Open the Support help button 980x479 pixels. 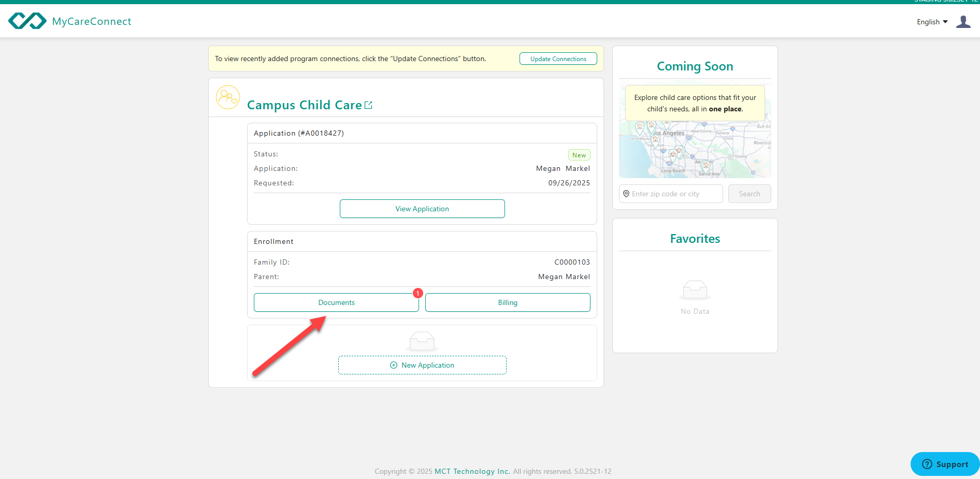tap(945, 464)
